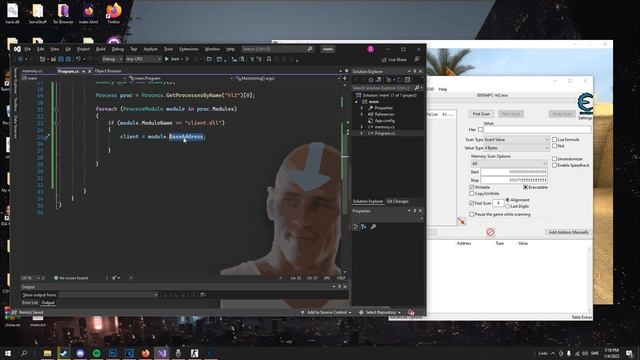640x360 pixels.
Task: Click the Undo Scan button
Action: tap(562, 114)
